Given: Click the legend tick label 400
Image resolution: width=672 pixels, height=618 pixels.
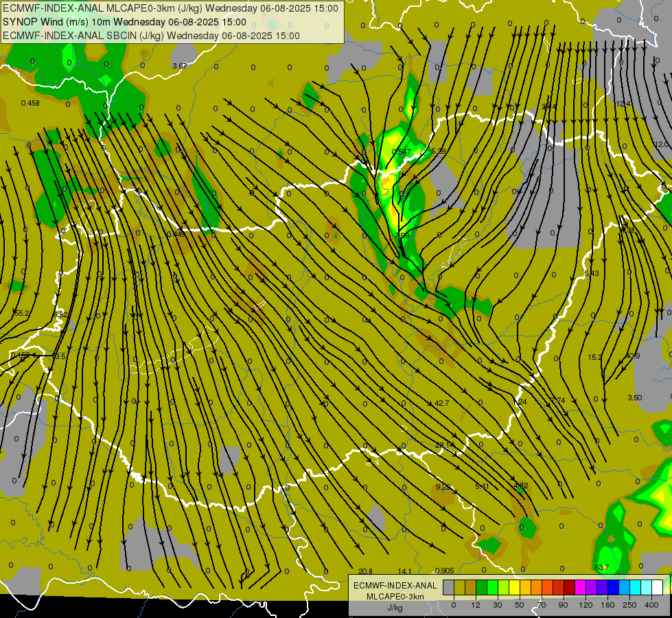Looking at the screenshot, I should (651, 605).
